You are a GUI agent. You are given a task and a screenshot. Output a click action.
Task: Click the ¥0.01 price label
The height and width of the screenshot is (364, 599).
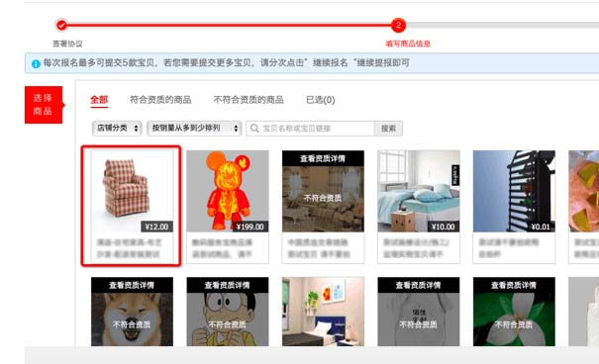(541, 227)
